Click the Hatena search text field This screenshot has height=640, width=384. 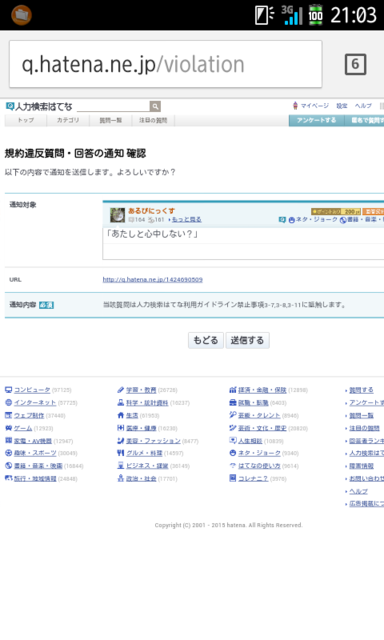click(113, 107)
